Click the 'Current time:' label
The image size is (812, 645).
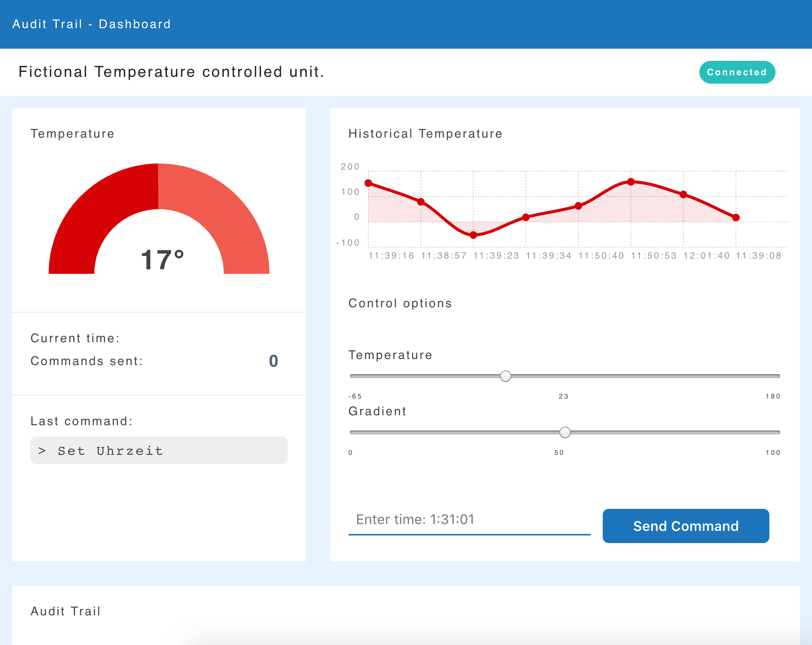(x=75, y=338)
